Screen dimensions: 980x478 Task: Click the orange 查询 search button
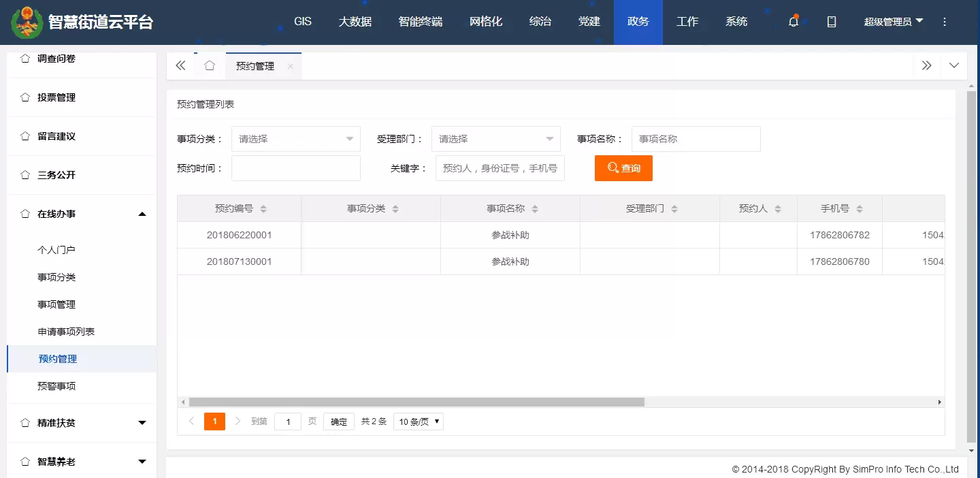[623, 168]
